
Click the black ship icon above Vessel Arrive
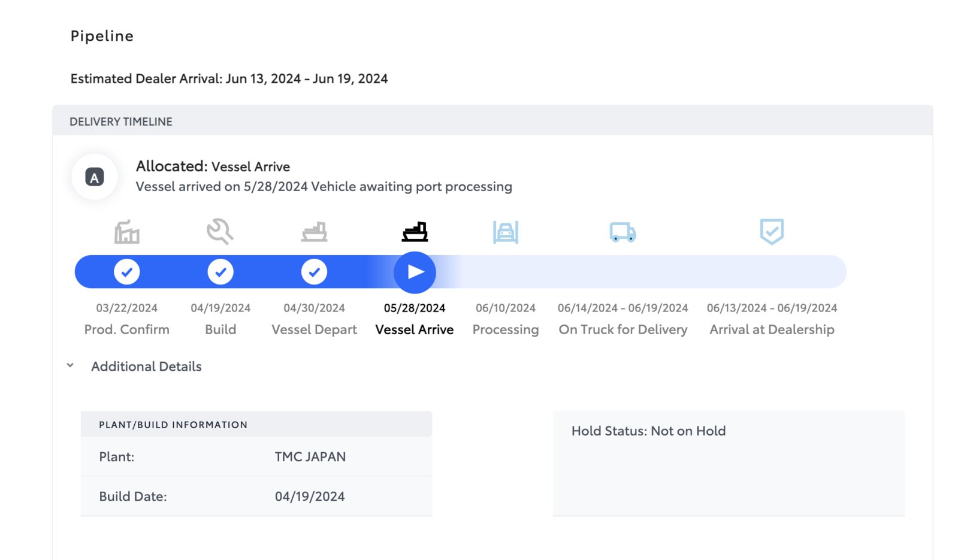[x=415, y=232]
